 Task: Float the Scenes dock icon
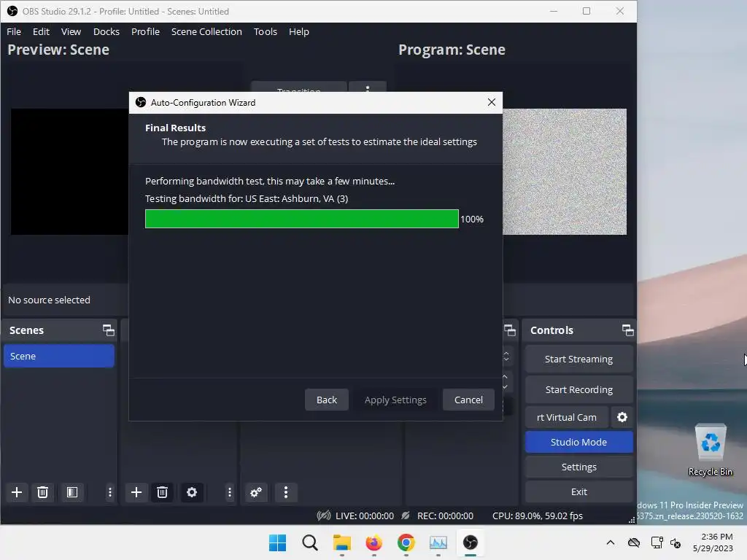point(109,330)
